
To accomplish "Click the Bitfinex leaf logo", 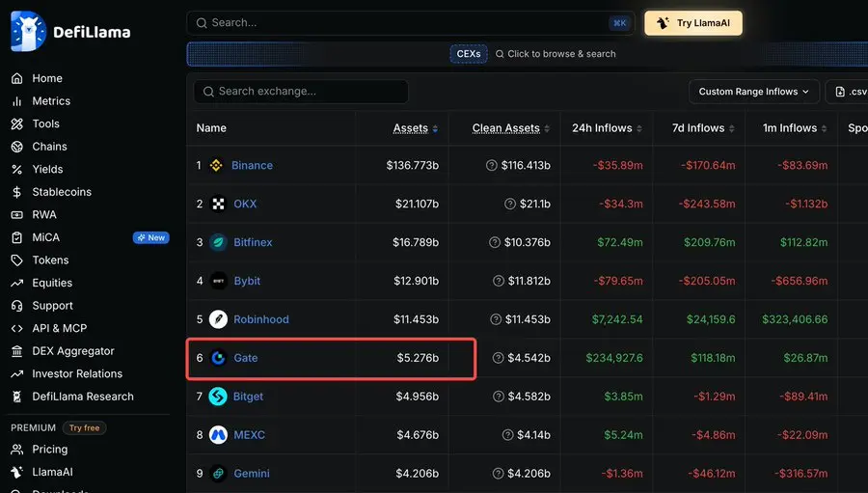I will tap(218, 242).
